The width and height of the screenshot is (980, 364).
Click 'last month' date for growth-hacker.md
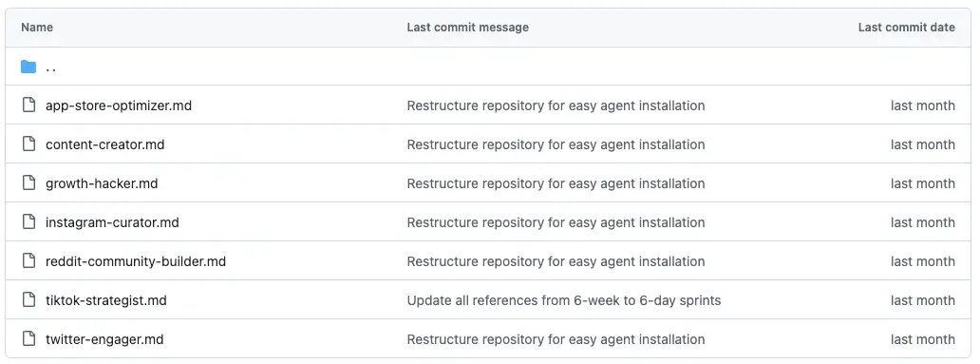[922, 183]
